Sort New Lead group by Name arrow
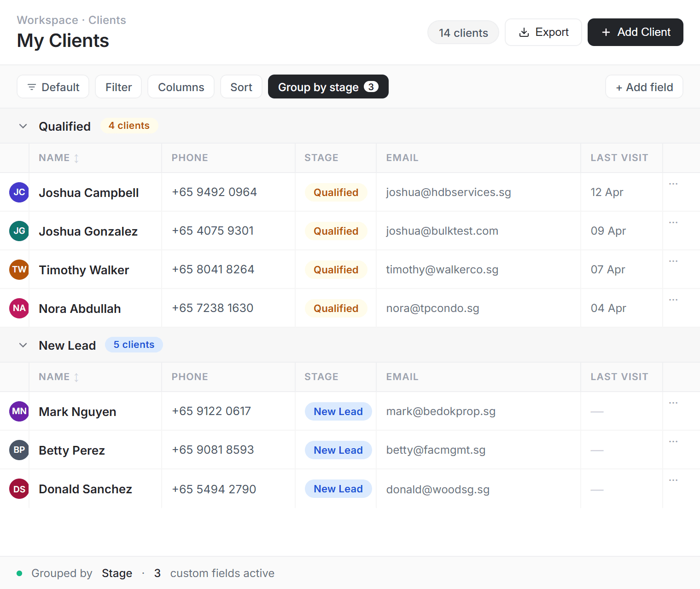700x589 pixels. (x=76, y=377)
